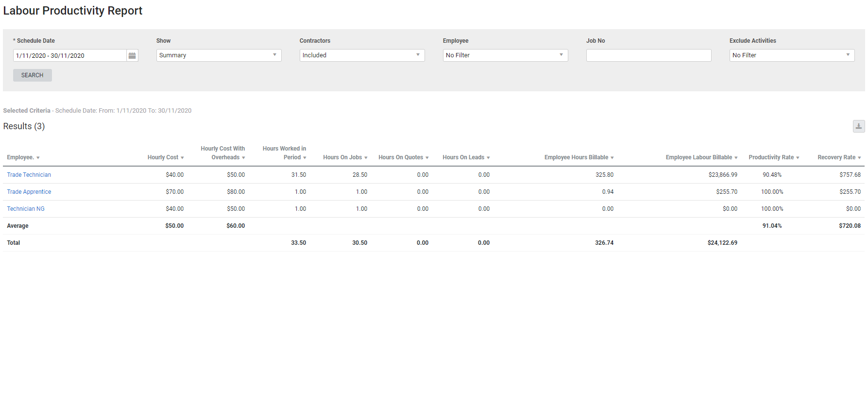
Task: Open the Trade Technician employee link
Action: pos(29,175)
